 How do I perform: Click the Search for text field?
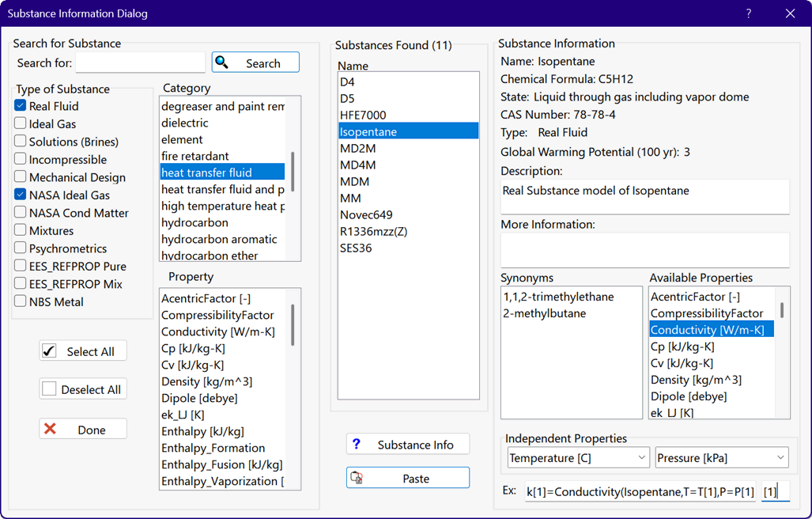[x=140, y=63]
